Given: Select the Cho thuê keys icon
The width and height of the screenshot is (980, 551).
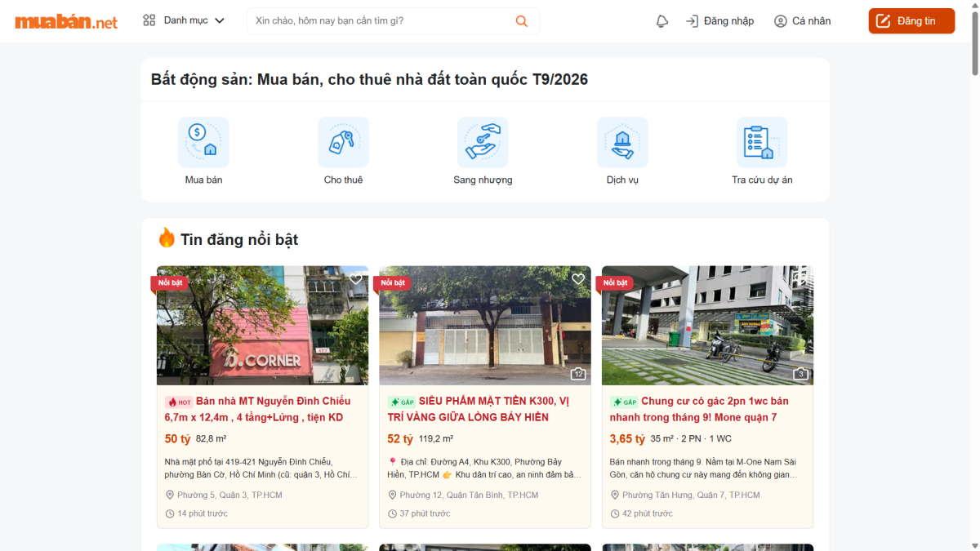Looking at the screenshot, I should pyautogui.click(x=343, y=142).
